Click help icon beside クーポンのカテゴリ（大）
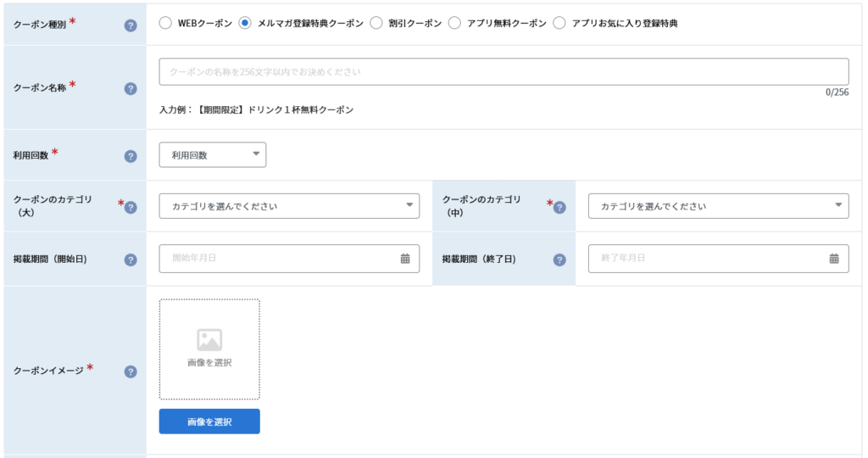 130,207
